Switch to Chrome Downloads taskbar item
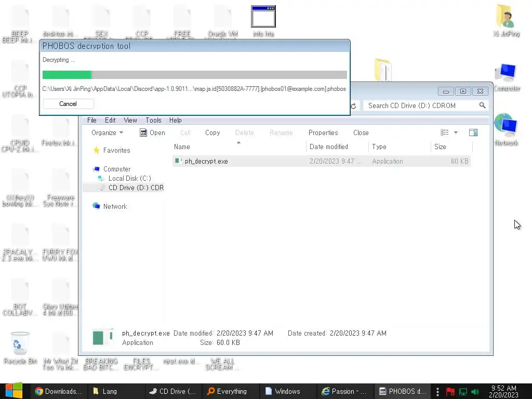The height and width of the screenshot is (399, 532). tap(59, 391)
